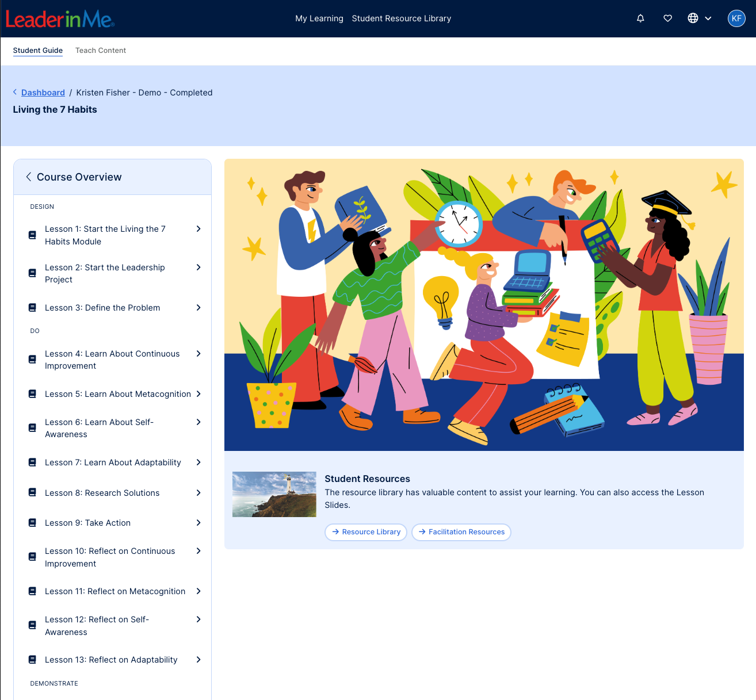756x700 pixels.
Task: Click the back chevron beside Dashboard breadcrumb
Action: point(15,92)
